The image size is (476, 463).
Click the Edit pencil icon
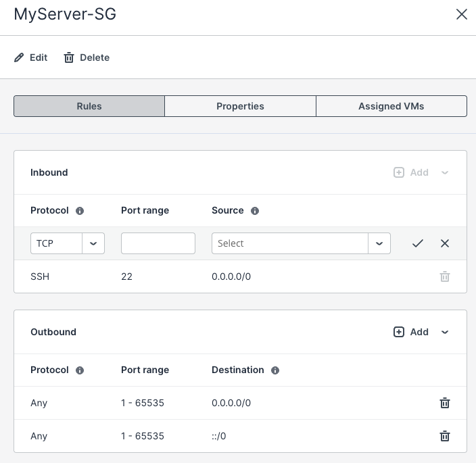tap(19, 57)
